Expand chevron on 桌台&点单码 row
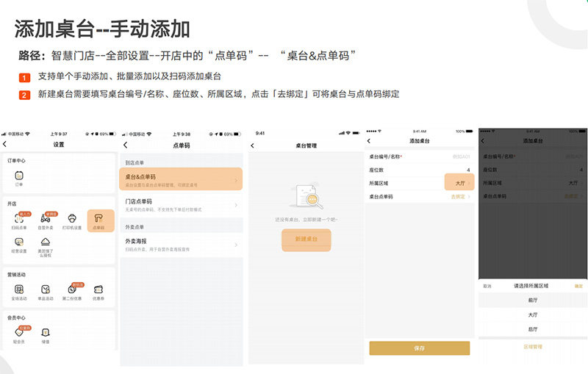This screenshot has height=374, width=588. (x=236, y=180)
